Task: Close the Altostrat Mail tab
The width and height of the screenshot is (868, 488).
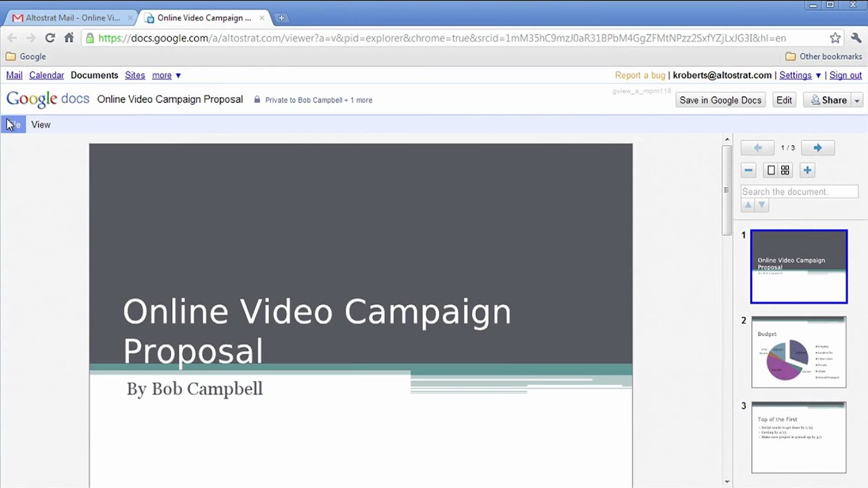Action: (x=130, y=18)
